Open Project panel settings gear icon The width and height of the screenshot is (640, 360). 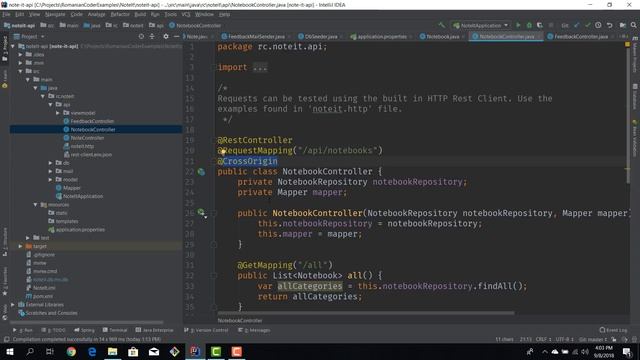pos(166,36)
